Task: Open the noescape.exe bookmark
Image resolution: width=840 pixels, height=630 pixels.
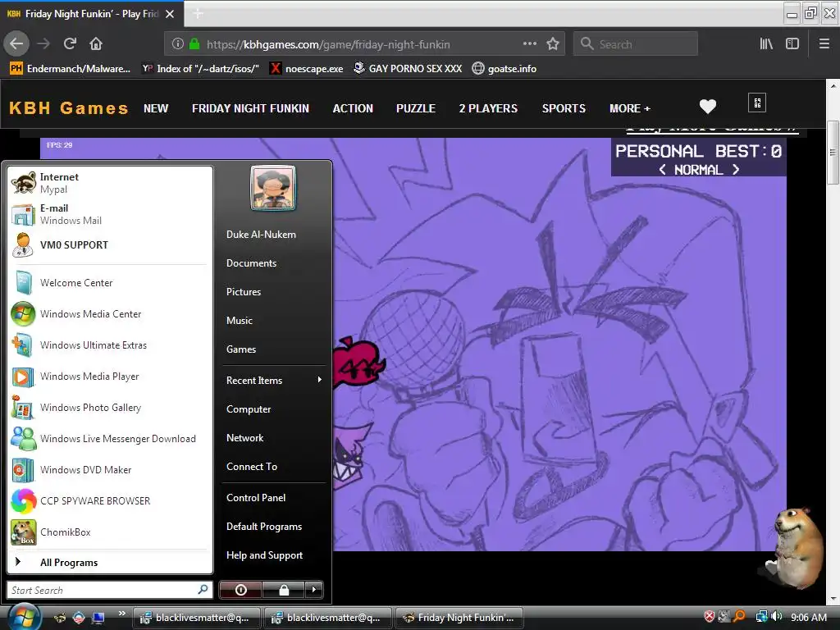Action: point(307,69)
